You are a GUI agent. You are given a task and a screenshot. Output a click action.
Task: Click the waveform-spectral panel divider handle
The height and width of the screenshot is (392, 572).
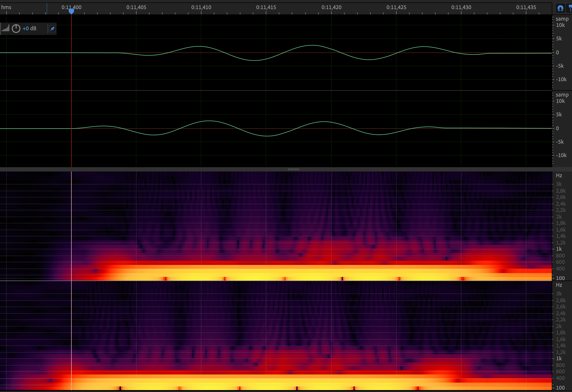coord(293,169)
